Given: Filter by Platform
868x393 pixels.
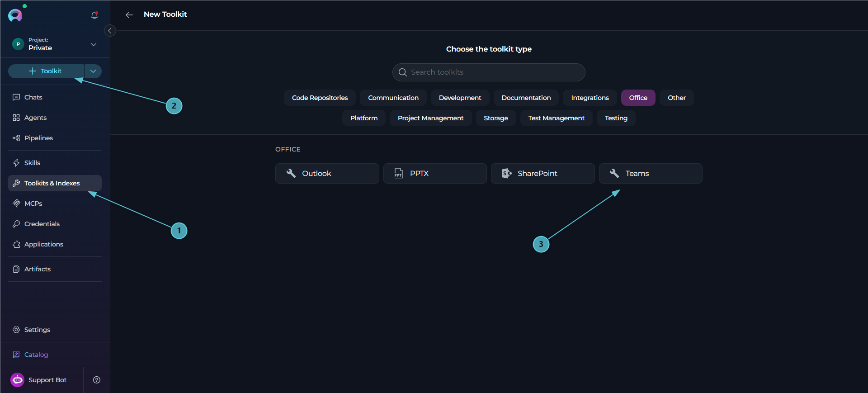Looking at the screenshot, I should (364, 118).
